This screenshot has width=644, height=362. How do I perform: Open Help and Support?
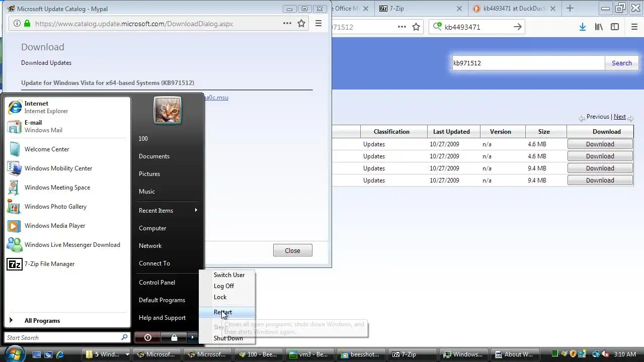click(162, 318)
